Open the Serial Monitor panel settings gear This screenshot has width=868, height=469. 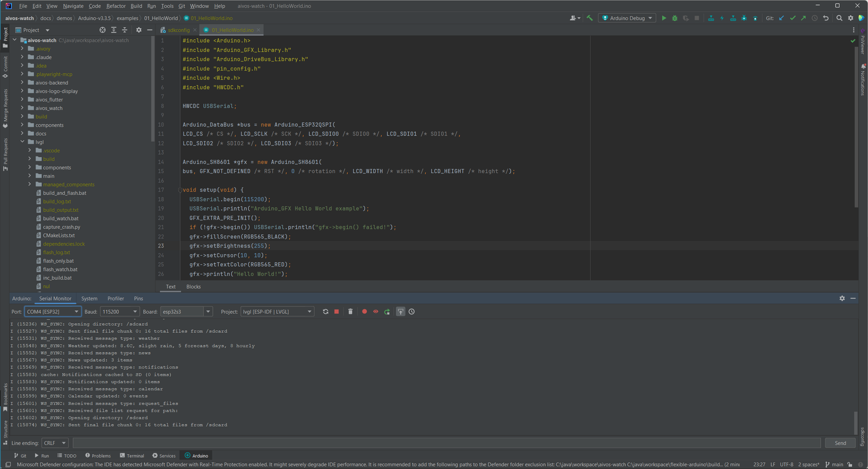tap(842, 298)
